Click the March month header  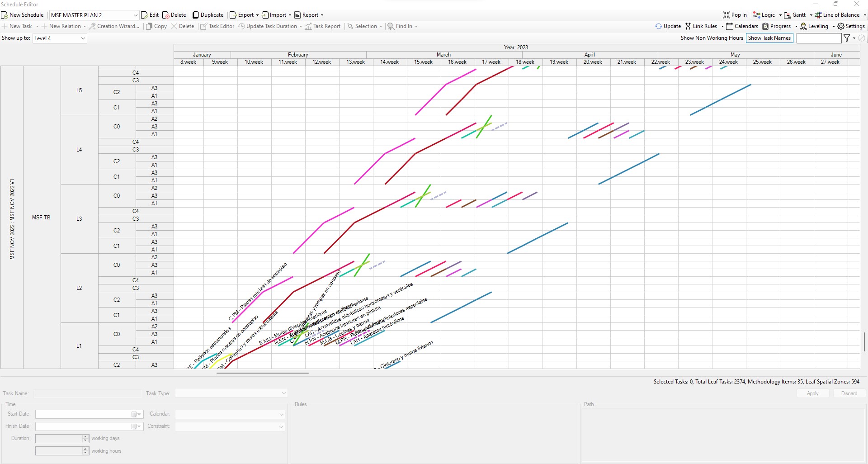(443, 55)
